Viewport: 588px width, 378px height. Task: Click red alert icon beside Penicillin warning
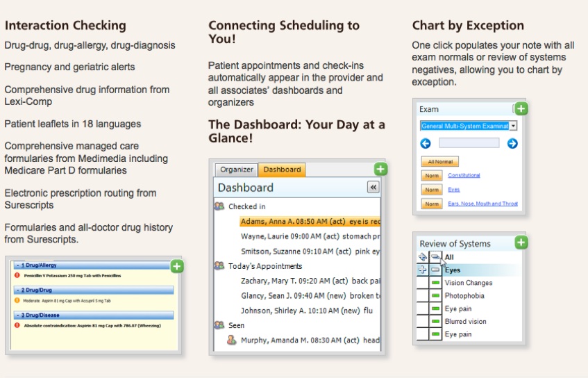coord(17,276)
